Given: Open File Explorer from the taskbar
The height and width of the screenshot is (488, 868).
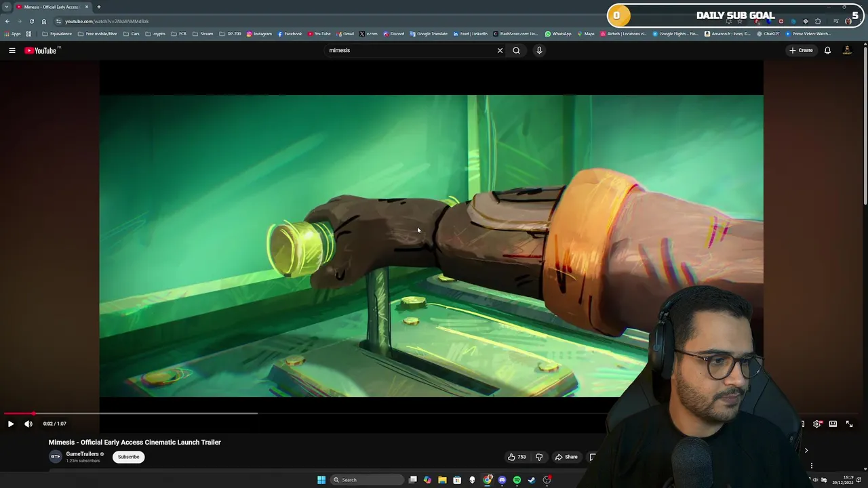Looking at the screenshot, I should coord(442,480).
